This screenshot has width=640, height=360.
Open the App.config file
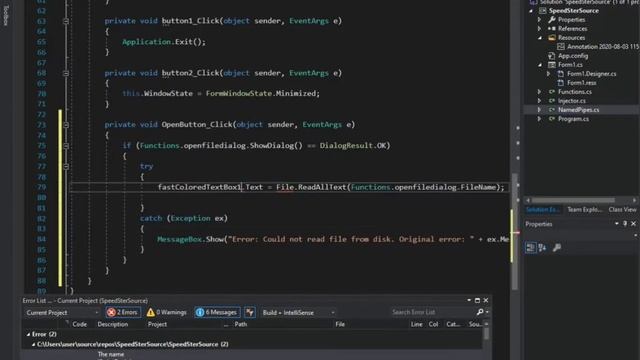pos(573,56)
